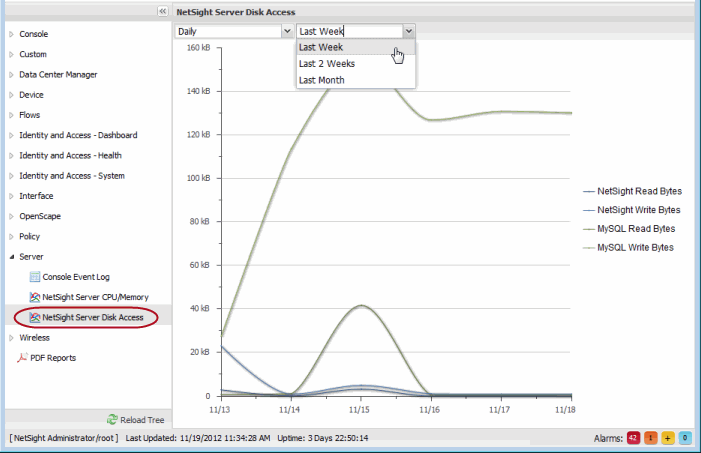Expand the Console tree node
Screen dimensions: 701x453
pyautogui.click(x=12, y=34)
